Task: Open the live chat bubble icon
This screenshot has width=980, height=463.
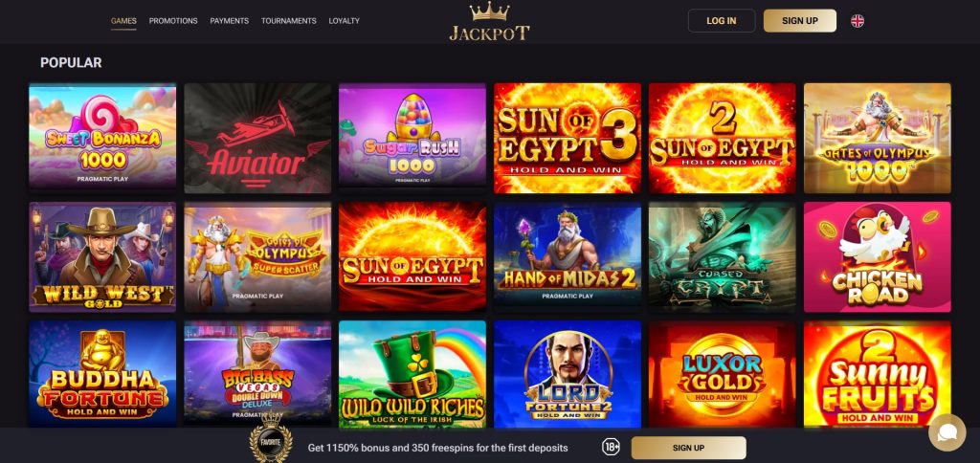Action: 947,432
